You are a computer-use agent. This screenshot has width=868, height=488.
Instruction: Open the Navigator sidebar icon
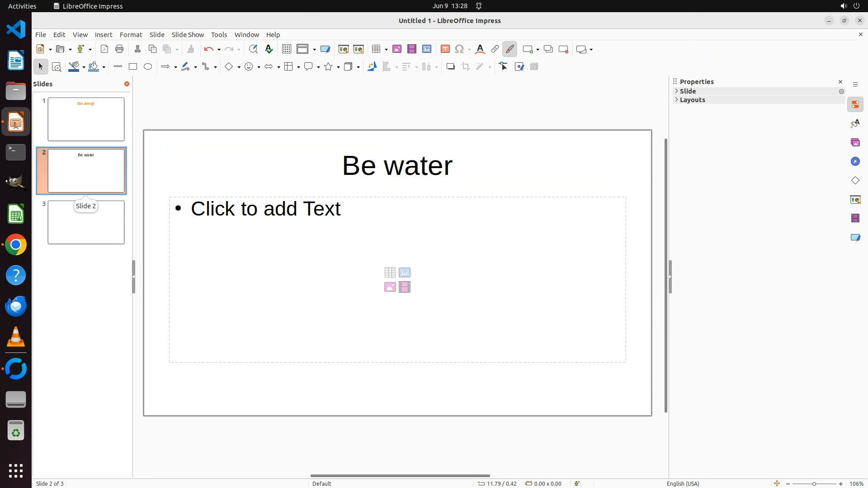coord(855,162)
